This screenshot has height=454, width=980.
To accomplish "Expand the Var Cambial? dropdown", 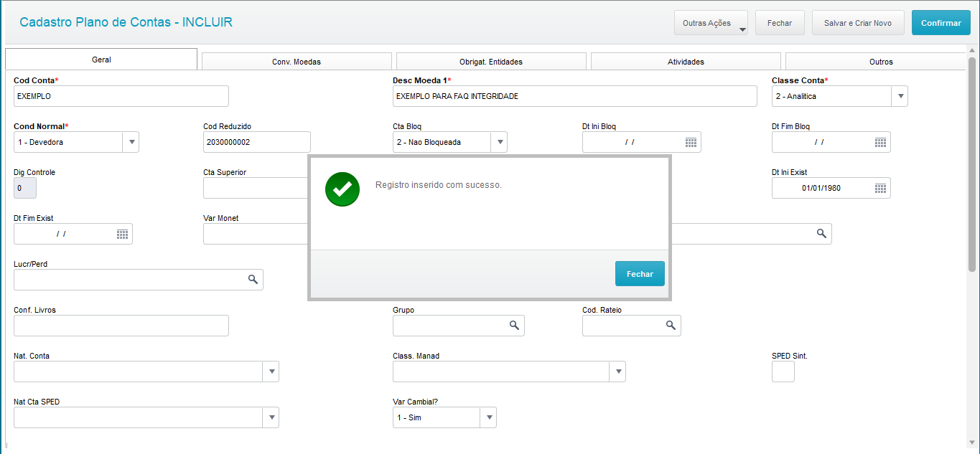I will [x=488, y=417].
